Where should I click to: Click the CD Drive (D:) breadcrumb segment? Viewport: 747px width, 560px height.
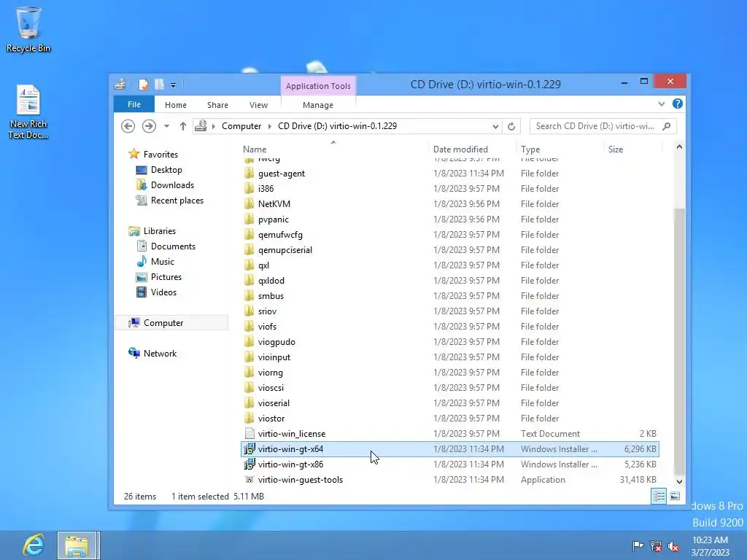pos(337,126)
